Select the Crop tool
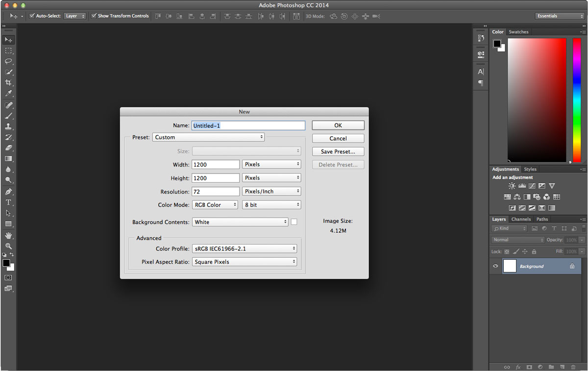This screenshot has width=588, height=371. coord(8,83)
